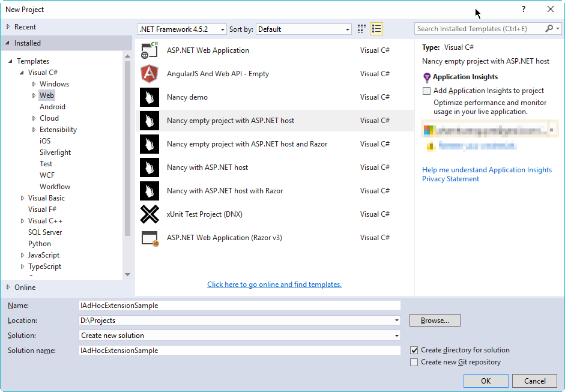Collapse the Visual C# tree node

coord(22,73)
